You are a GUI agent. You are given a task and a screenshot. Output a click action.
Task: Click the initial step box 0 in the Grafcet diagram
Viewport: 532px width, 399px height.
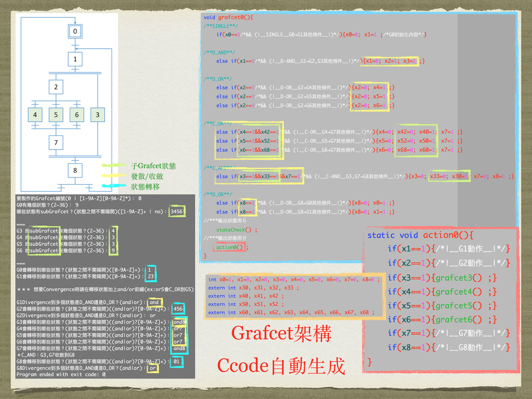75,31
